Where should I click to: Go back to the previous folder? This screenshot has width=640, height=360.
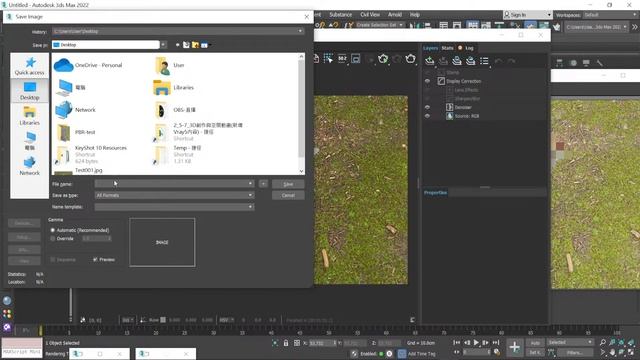click(x=178, y=45)
